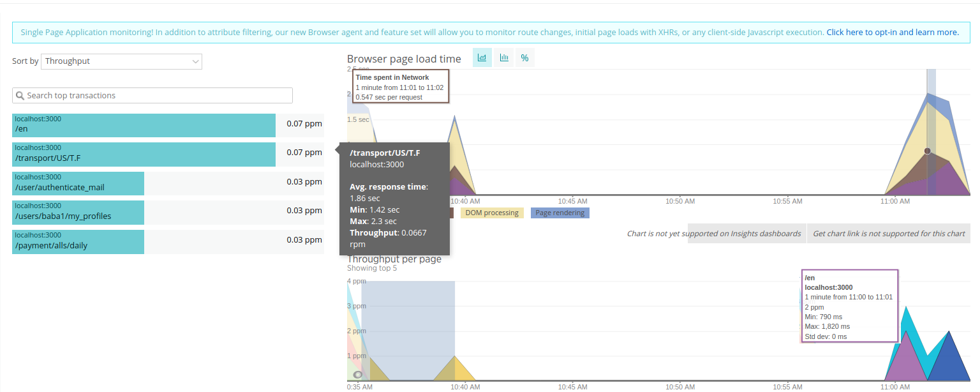Switch to the area chart view icon
The image size is (980, 392).
[x=482, y=58]
